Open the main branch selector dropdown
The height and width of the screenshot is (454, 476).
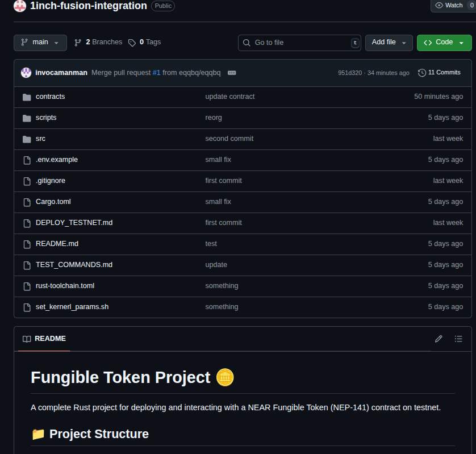pos(40,43)
